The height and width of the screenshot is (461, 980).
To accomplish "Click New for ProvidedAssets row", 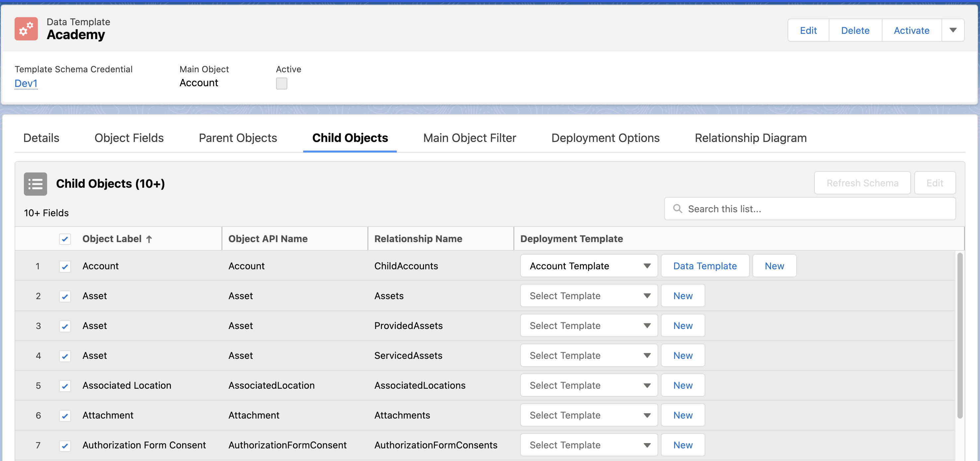I will (682, 326).
